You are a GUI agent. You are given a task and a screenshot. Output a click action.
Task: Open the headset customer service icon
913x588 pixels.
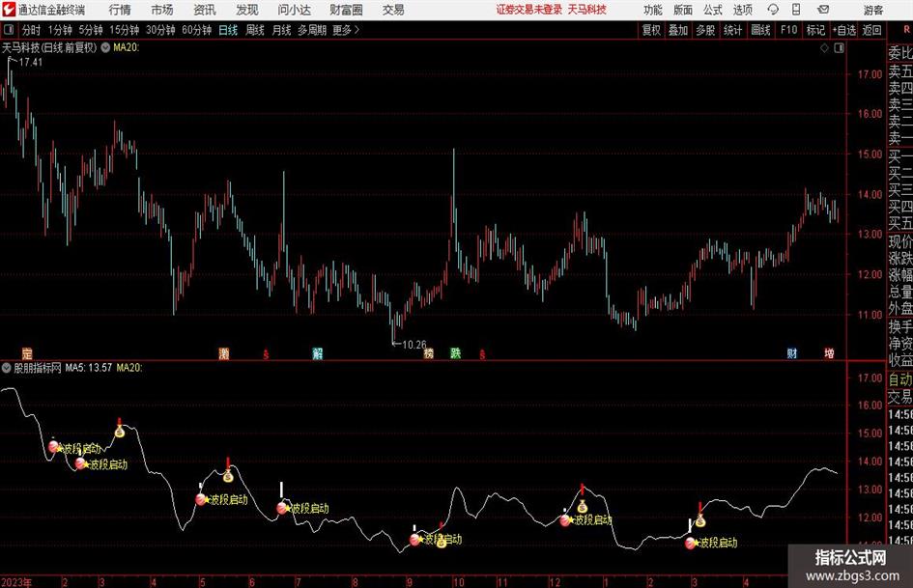773,10
